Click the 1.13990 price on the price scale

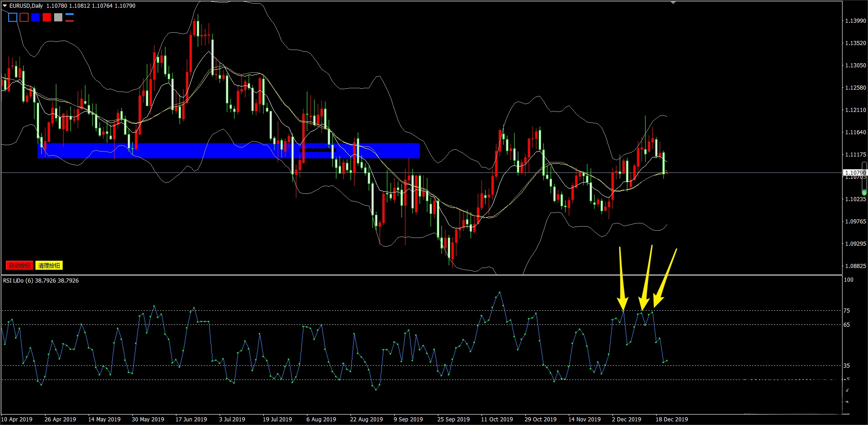point(855,21)
